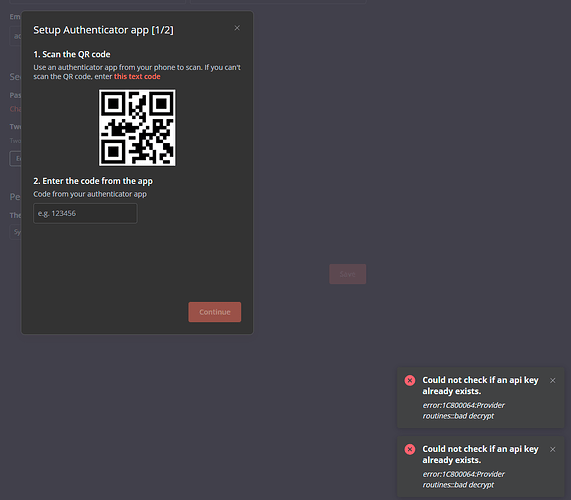Click the partially hidden two-factor Enable button
Image resolution: width=571 pixels, height=500 pixels.
(15, 159)
